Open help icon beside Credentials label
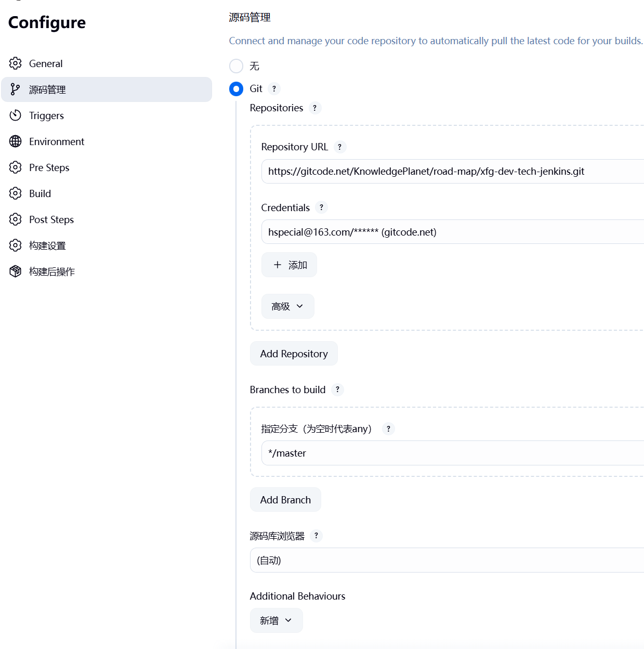This screenshot has height=649, width=644. [322, 207]
